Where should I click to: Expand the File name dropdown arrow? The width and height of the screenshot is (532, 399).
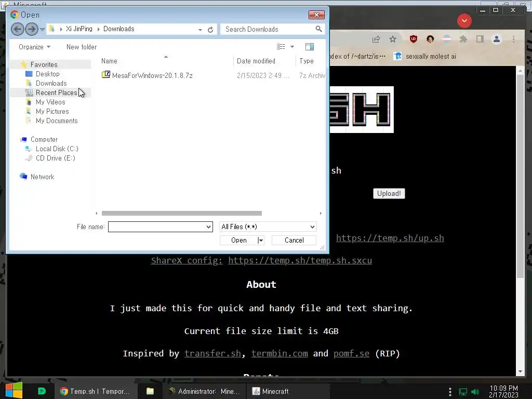209,227
